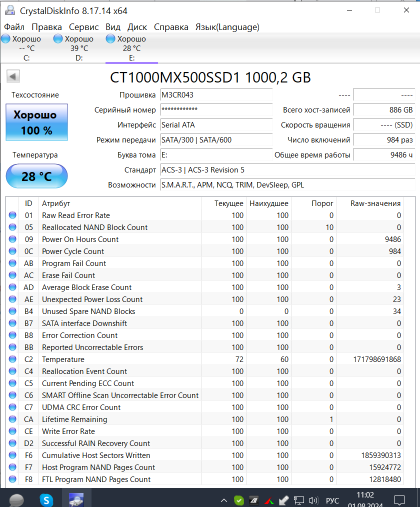Click the status circle for Cumulative Host Sectors Written
The width and height of the screenshot is (420, 507).
pyautogui.click(x=12, y=455)
